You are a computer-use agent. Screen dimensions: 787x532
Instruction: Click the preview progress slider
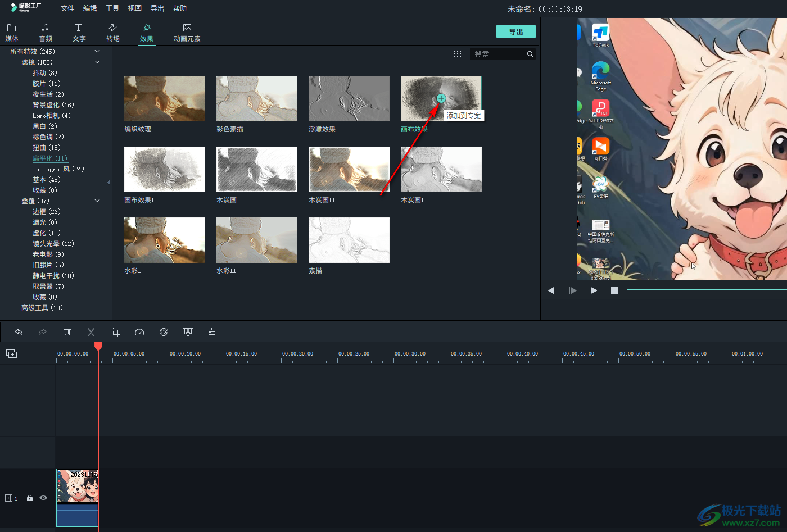coord(707,290)
